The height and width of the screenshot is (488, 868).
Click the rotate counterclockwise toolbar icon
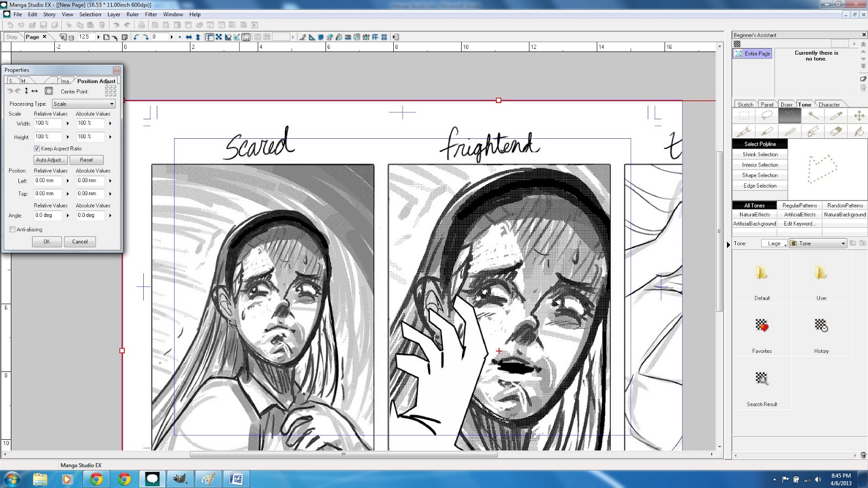tap(136, 37)
